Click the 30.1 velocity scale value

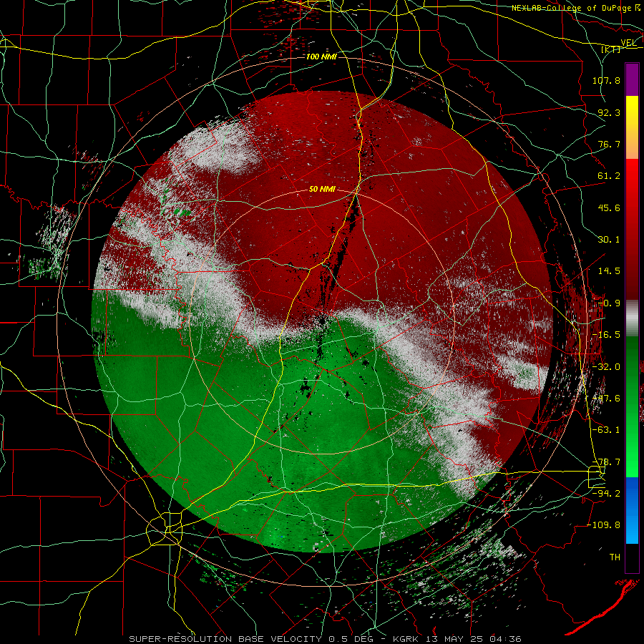tap(609, 240)
